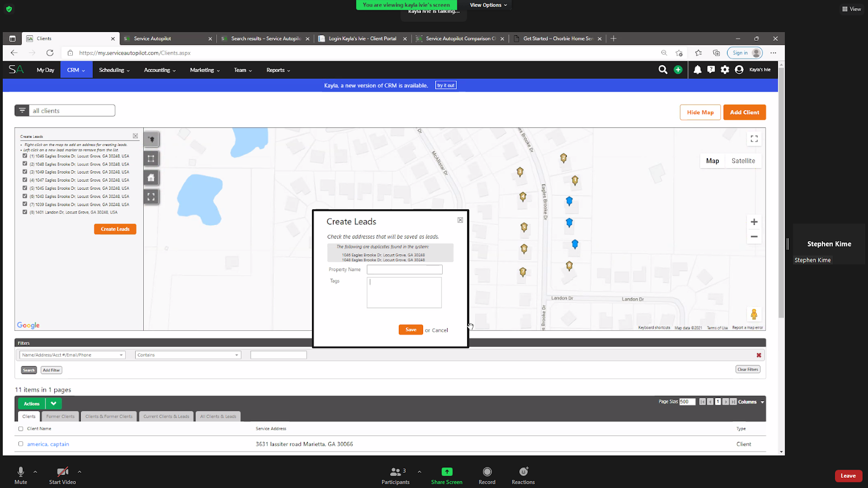Click the Hide Map button

(x=700, y=112)
